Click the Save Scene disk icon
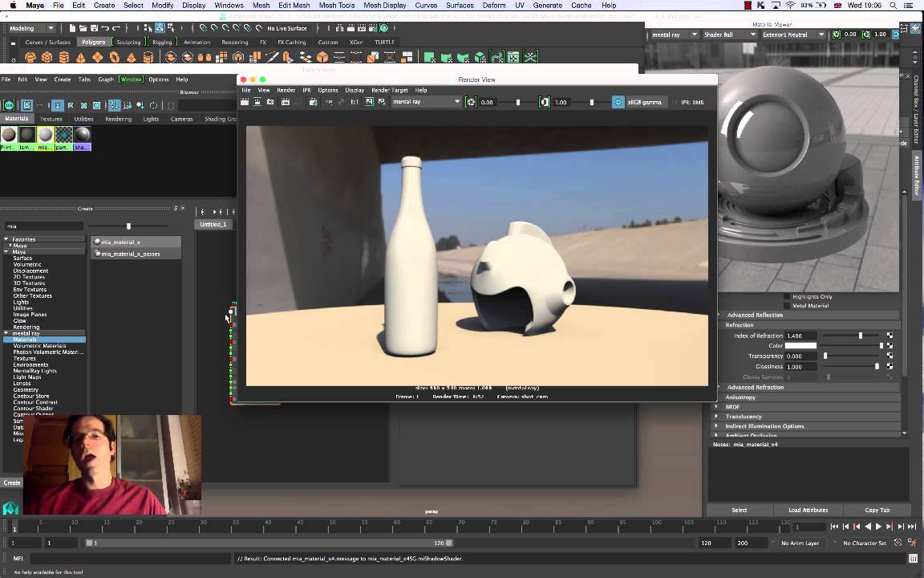Viewport: 924px width, 578px height. (94, 28)
